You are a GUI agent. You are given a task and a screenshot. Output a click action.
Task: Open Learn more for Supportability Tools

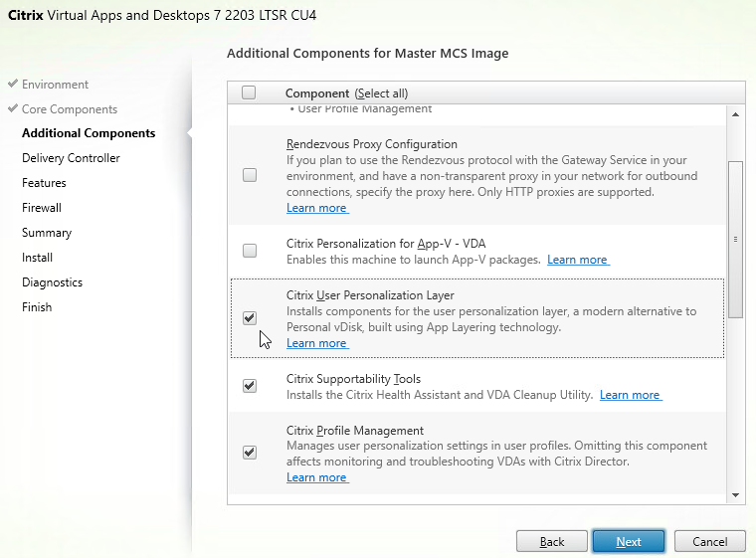[630, 395]
